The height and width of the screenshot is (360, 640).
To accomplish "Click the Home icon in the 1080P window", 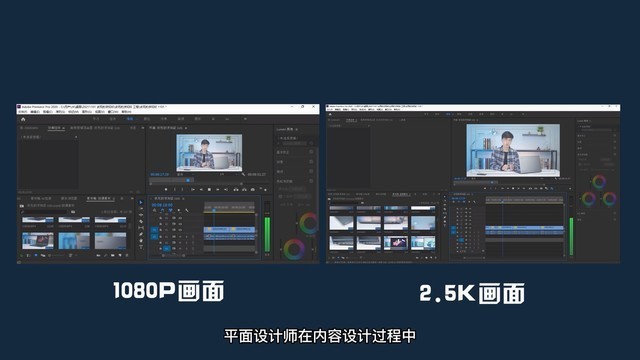I will coord(23,119).
